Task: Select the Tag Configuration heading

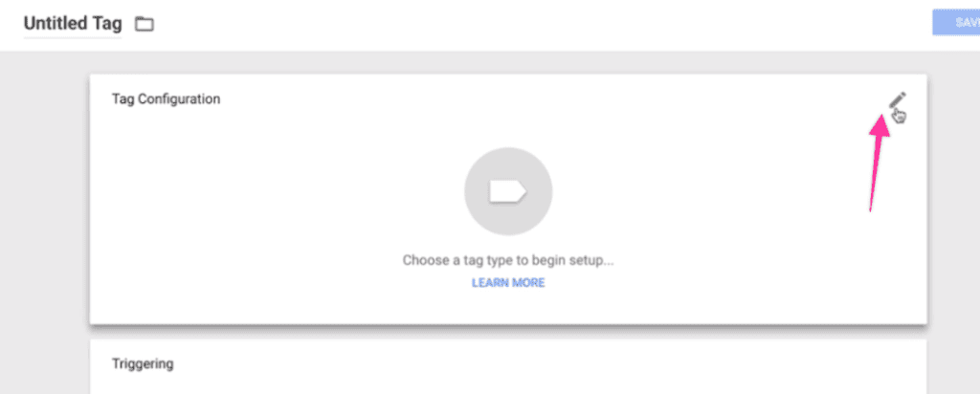Action: click(166, 98)
